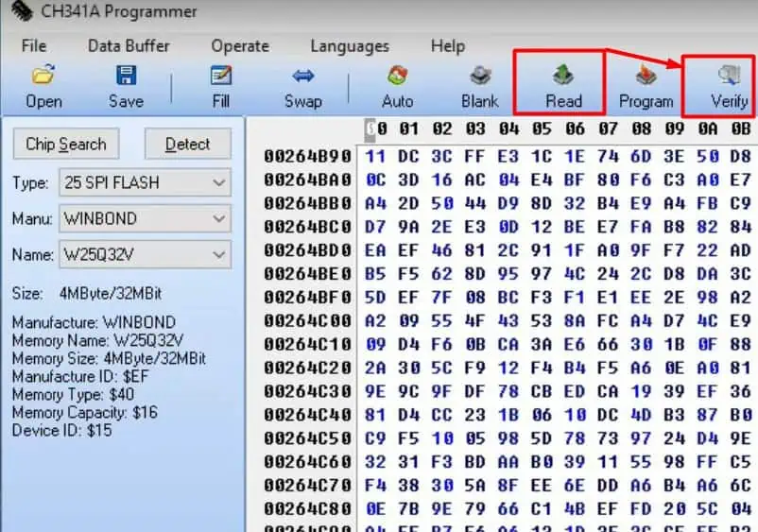The height and width of the screenshot is (532, 758).
Task: Click byte EA in row 00264BD0
Action: pos(375,250)
